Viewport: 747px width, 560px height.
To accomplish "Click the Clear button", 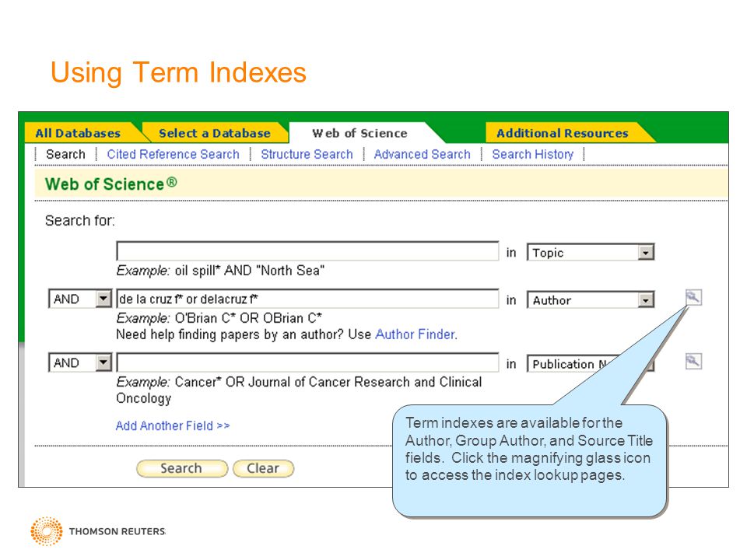I will coord(263,468).
